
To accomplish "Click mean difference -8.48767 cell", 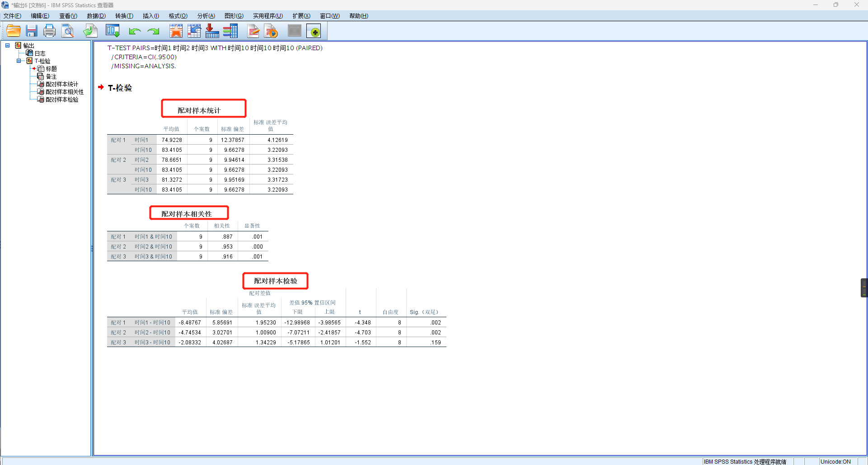I will (190, 323).
